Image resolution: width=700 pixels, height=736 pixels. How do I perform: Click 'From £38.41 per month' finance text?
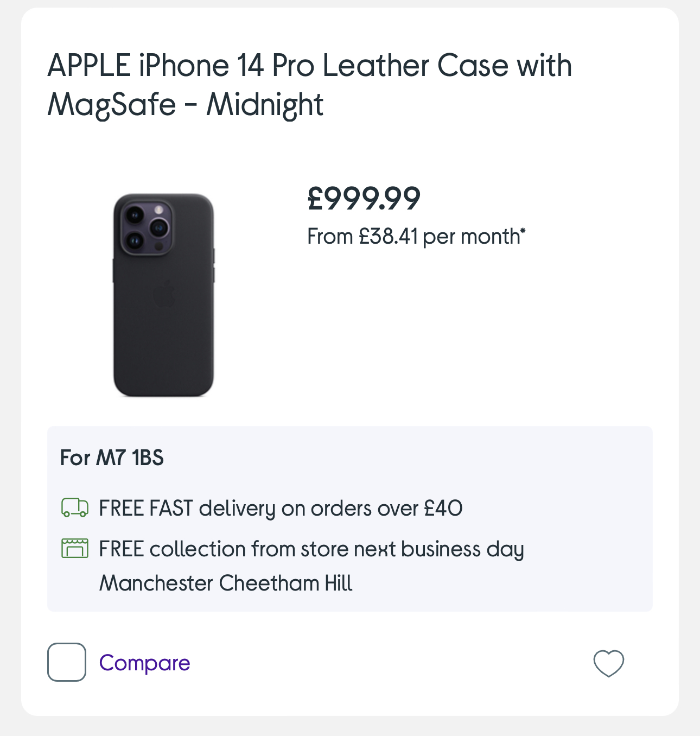(413, 237)
